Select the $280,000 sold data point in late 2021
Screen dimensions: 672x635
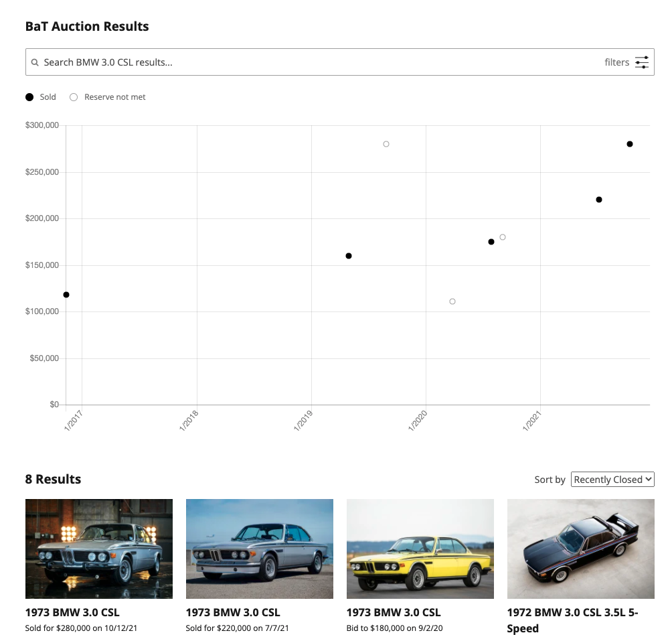click(630, 144)
